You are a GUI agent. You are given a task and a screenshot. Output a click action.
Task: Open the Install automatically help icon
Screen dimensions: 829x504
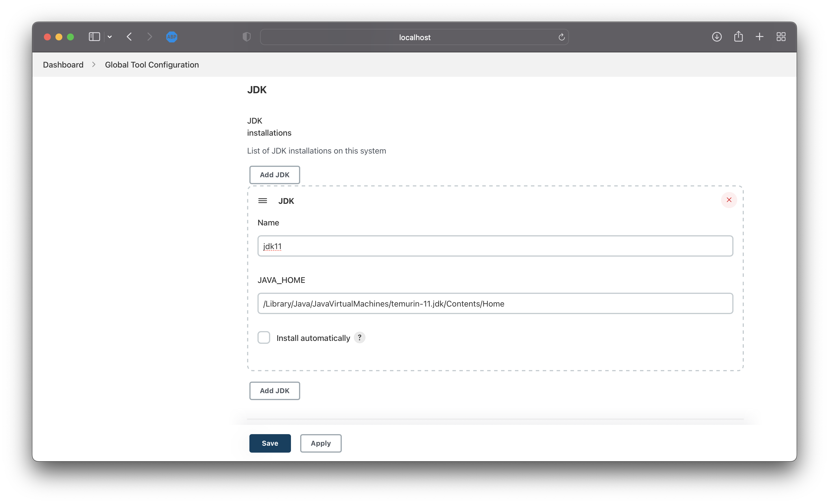pyautogui.click(x=359, y=337)
